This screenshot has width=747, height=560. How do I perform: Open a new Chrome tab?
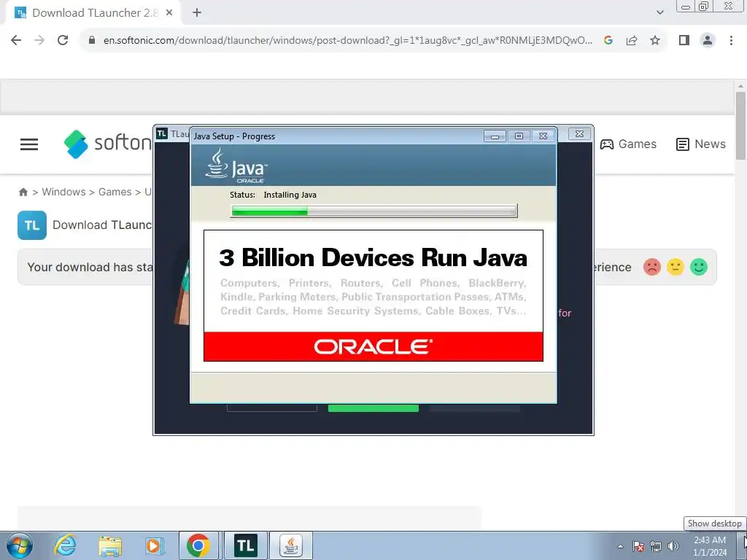(x=197, y=13)
